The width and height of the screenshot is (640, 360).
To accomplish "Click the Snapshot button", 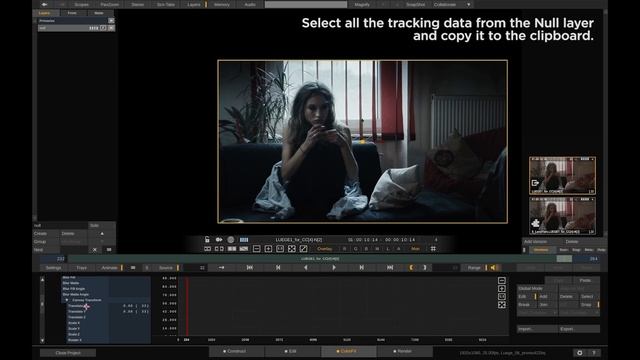I will point(416,4).
